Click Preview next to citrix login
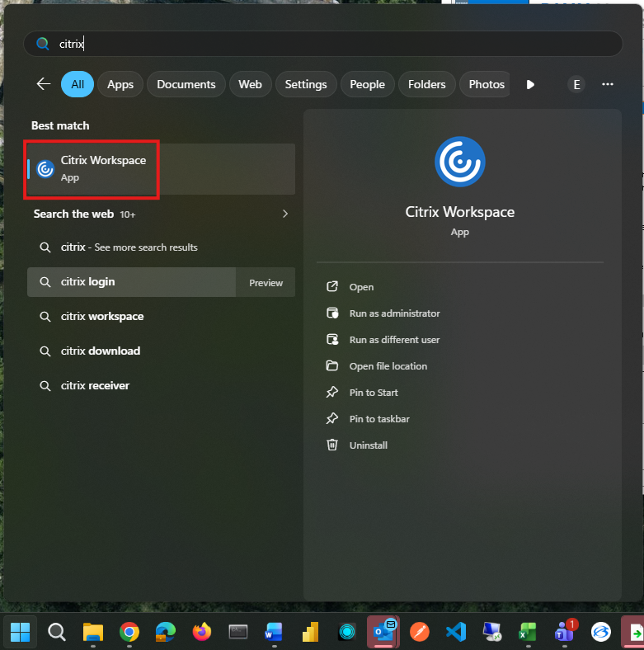 [x=266, y=283]
